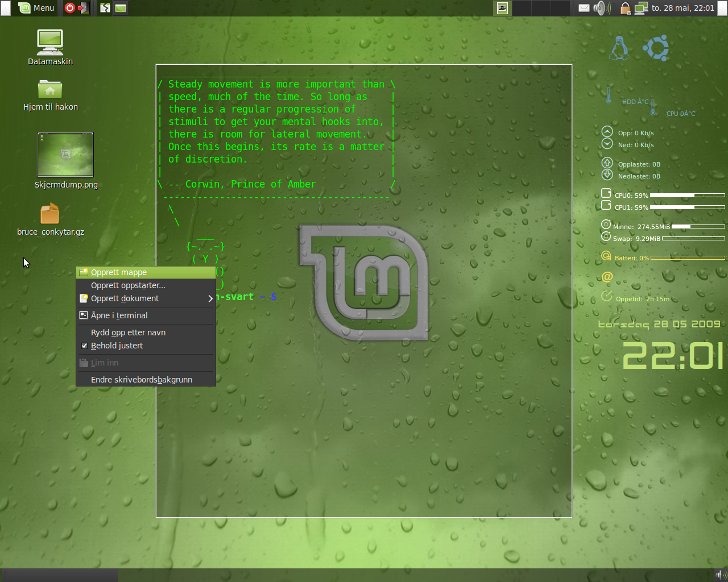This screenshot has width=728, height=582.
Task: Open the Hjem til hakon folder
Action: coord(50,95)
